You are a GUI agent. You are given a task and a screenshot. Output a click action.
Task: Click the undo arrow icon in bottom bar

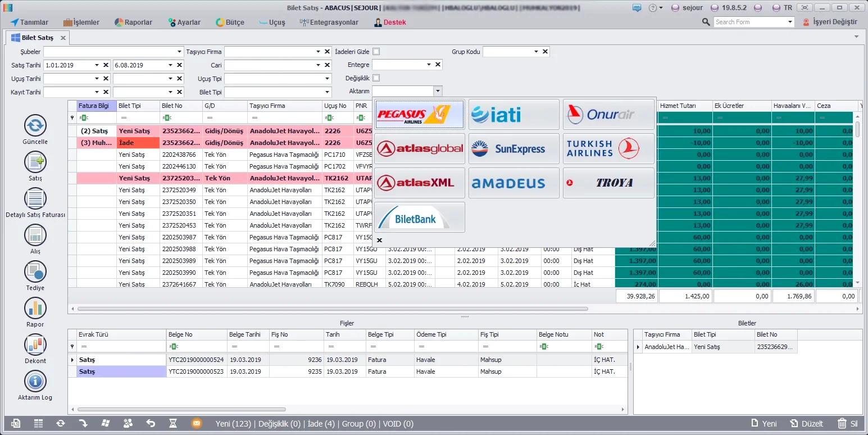point(151,423)
